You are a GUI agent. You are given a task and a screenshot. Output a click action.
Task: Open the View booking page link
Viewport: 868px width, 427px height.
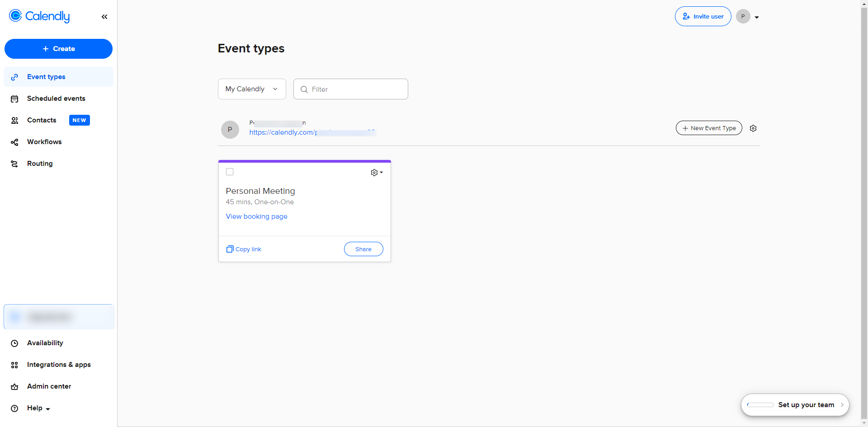[x=257, y=216]
